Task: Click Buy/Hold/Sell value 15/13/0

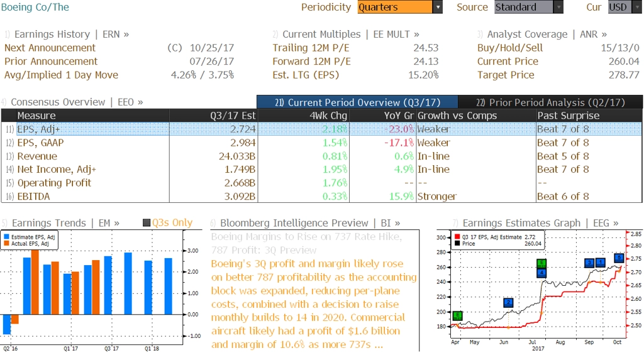Action: [x=620, y=48]
